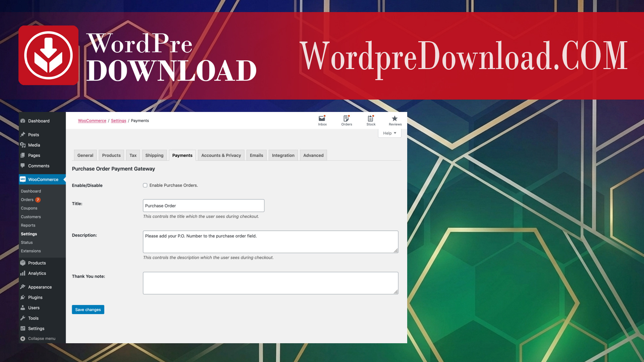Open the Coupons submenu item
The width and height of the screenshot is (644, 362).
29,208
